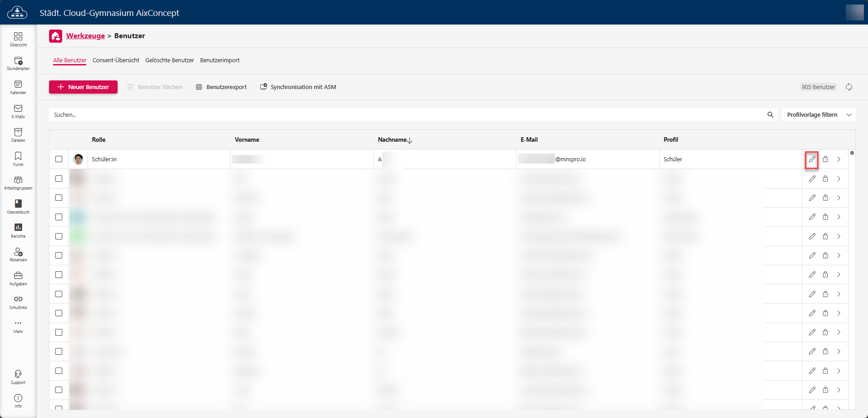Click the refresh icon beside 905 Benutzer
This screenshot has width=868, height=418.
[848, 87]
